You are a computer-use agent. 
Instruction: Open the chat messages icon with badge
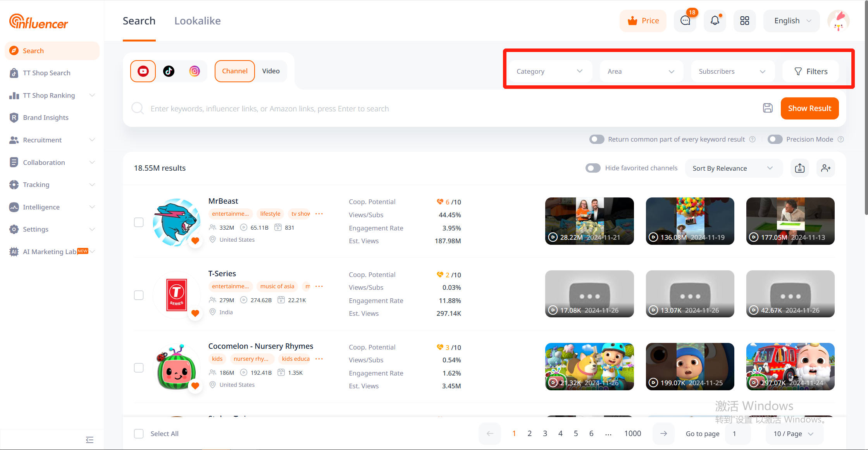click(x=685, y=21)
